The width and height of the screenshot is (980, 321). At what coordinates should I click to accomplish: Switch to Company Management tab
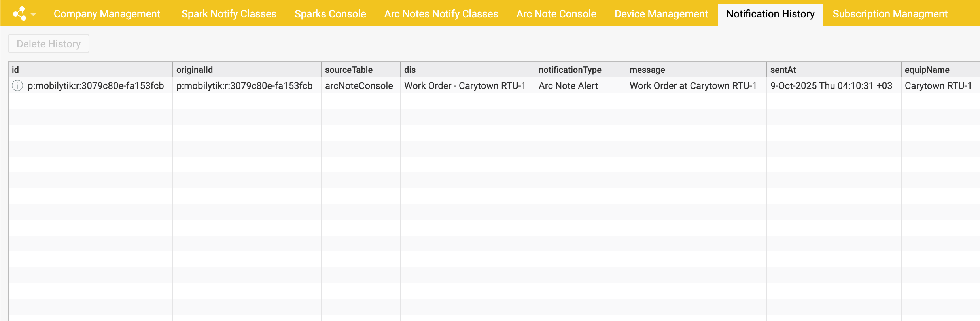coord(107,14)
